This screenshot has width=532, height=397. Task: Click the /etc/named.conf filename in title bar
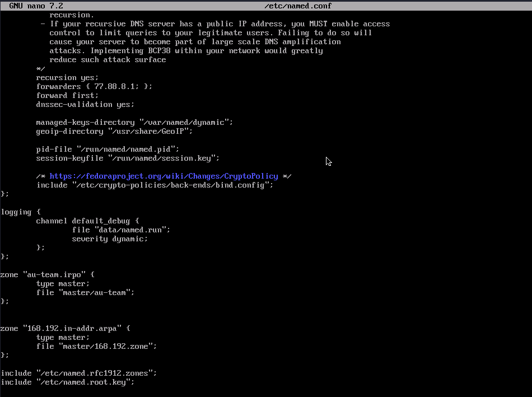click(x=298, y=6)
